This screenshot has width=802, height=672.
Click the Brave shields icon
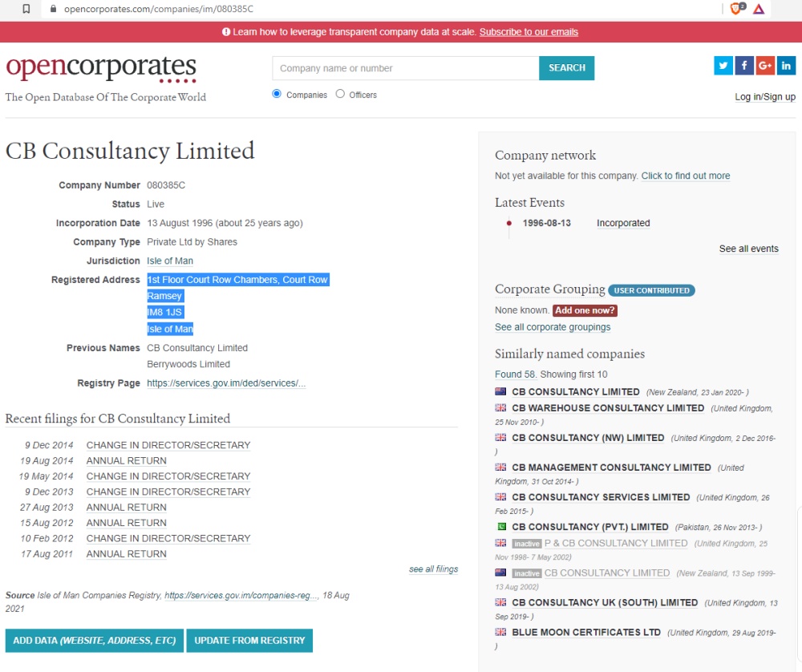click(736, 10)
